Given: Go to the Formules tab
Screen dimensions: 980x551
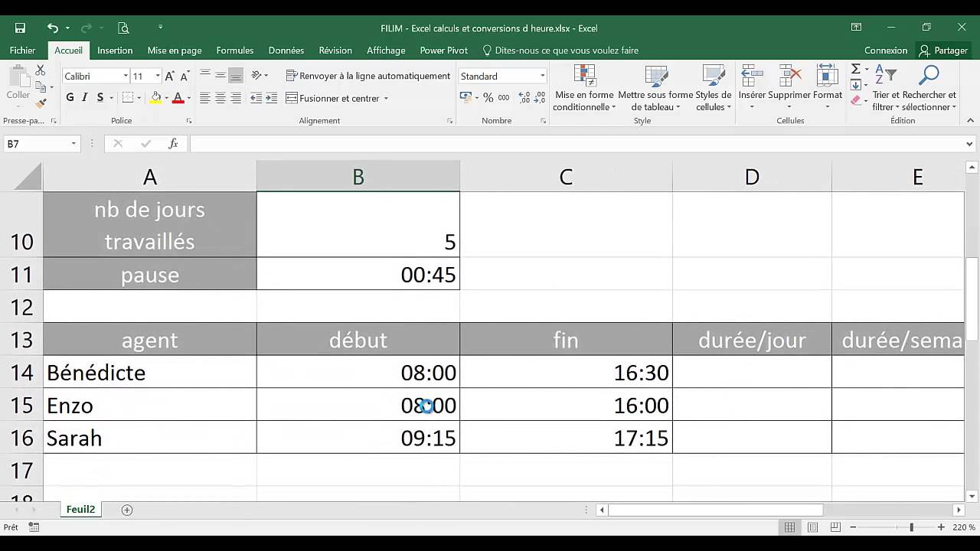Looking at the screenshot, I should pos(235,51).
